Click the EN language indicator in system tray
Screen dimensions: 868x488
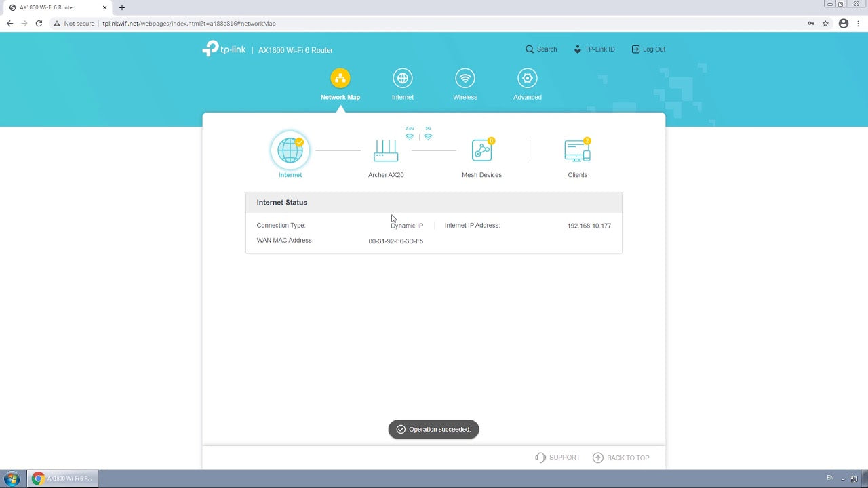click(830, 478)
